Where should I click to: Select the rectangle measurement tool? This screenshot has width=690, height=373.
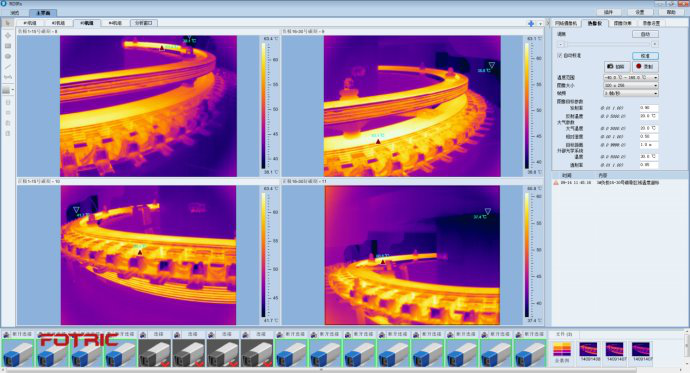point(7,46)
